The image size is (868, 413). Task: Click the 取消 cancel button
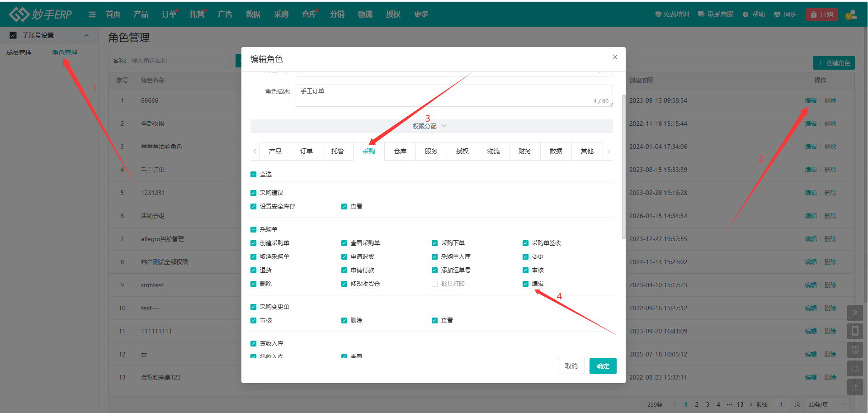[x=571, y=366]
